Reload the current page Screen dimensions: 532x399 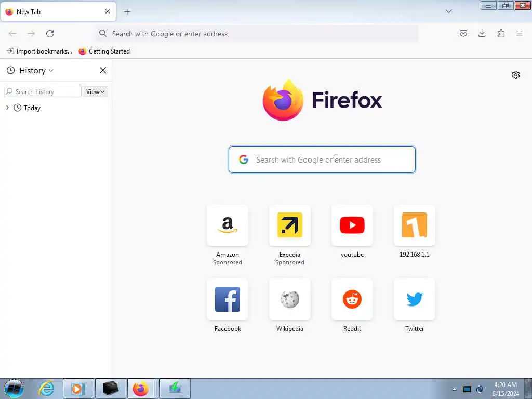tap(50, 34)
